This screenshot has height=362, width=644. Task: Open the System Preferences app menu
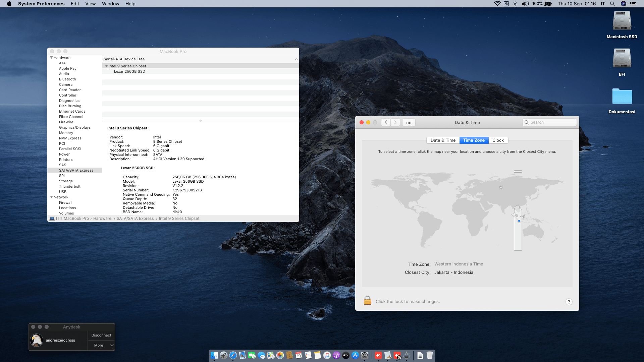41,4
